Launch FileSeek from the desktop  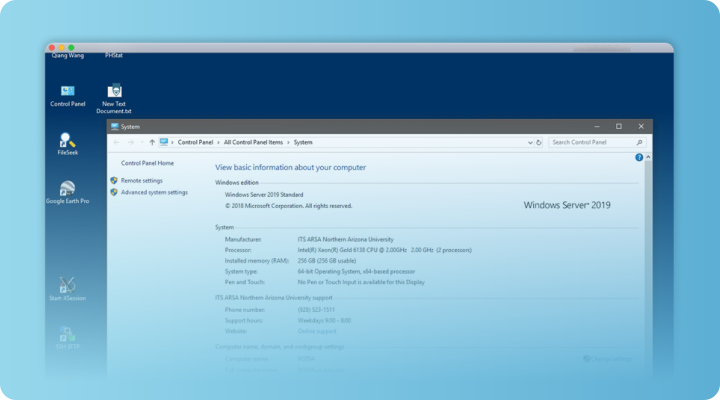pos(68,140)
